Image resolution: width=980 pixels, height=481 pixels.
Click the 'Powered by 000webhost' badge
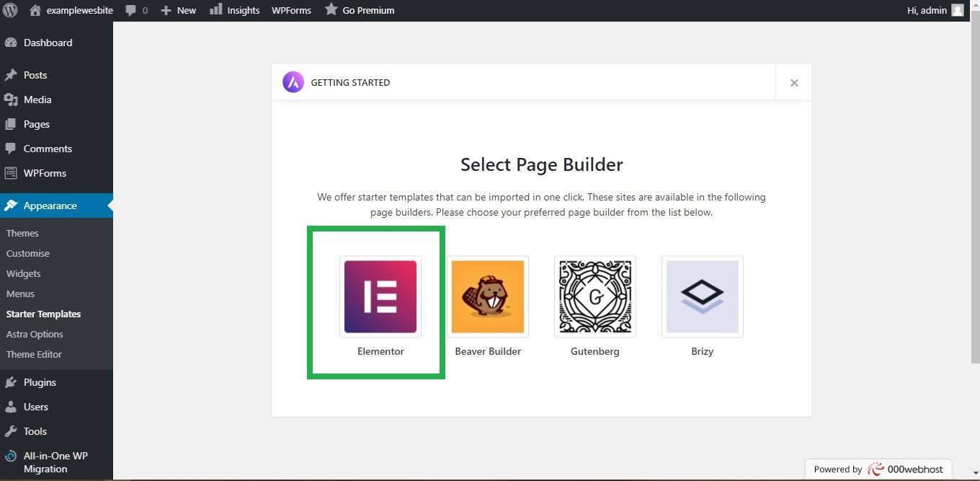point(878,469)
